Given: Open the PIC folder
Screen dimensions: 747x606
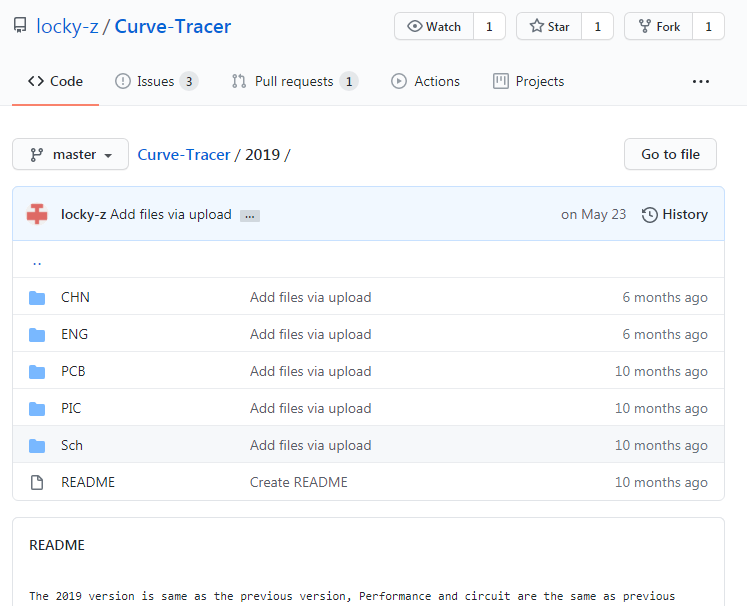Looking at the screenshot, I should coord(71,408).
